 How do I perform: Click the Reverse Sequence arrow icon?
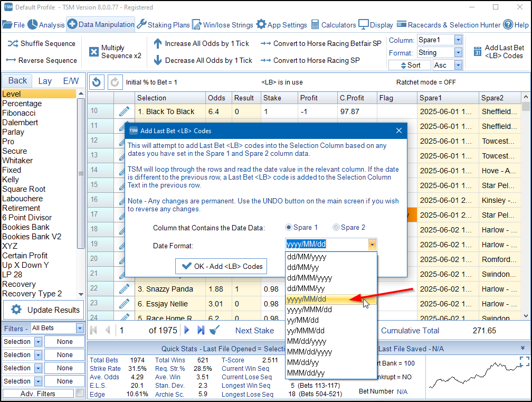tap(11, 60)
